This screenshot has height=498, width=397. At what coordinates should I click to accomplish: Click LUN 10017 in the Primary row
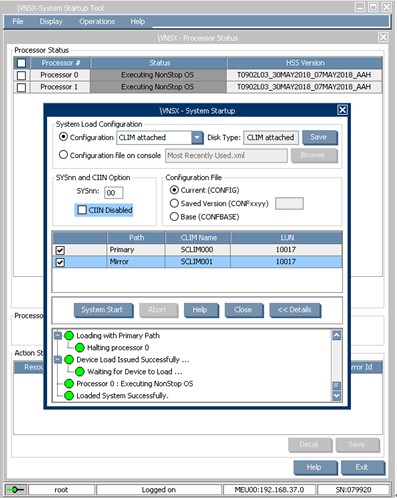286,250
